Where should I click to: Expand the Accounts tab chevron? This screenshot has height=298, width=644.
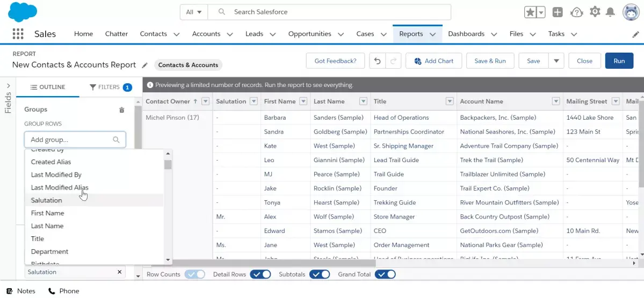(x=230, y=34)
